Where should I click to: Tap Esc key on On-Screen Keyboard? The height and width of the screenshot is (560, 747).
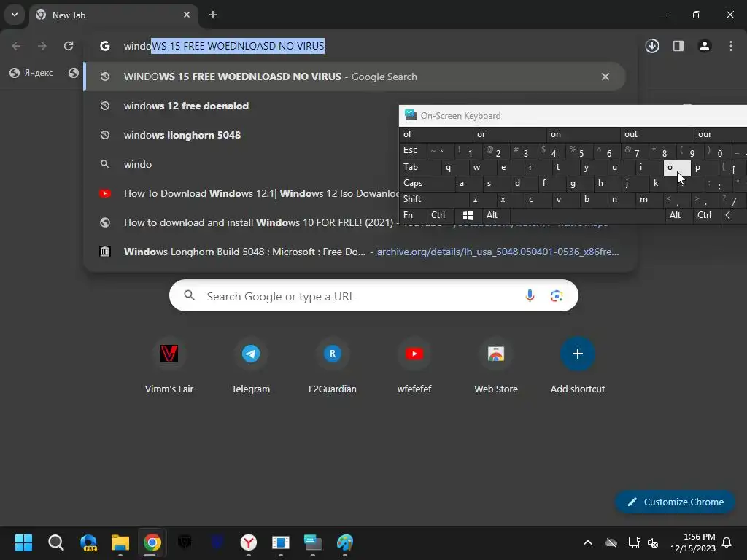[412, 151]
